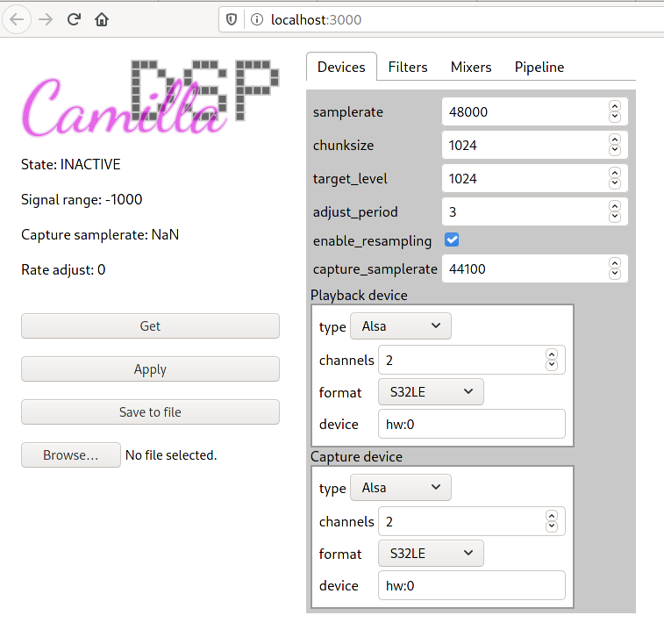Go back using the browser back arrow
Viewport: 664px width, 644px height.
pos(17,19)
